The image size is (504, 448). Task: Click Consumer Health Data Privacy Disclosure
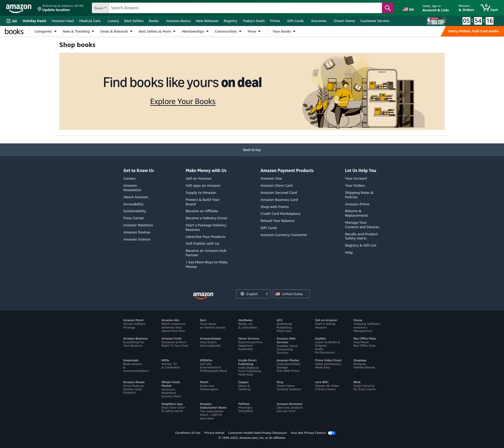(x=258, y=433)
